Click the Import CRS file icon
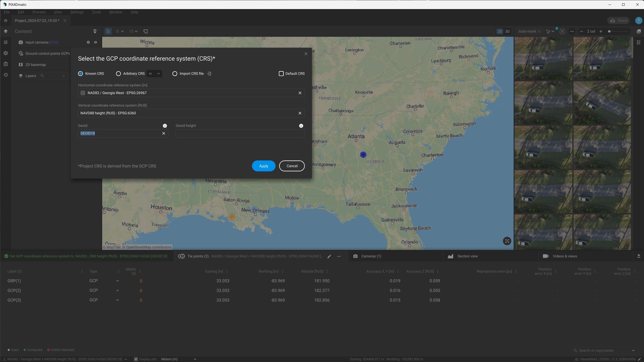Screen dimensions: 644x362 (209, 74)
